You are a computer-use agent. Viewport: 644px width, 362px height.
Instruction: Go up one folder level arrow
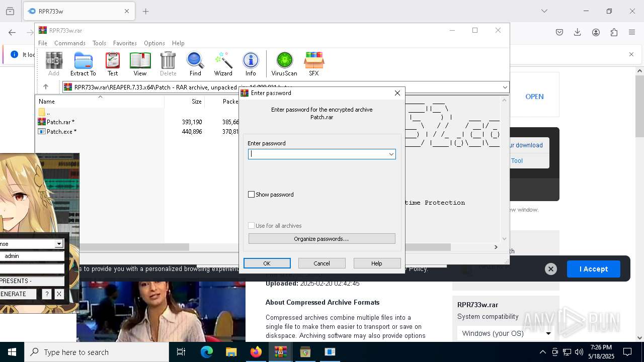click(46, 87)
